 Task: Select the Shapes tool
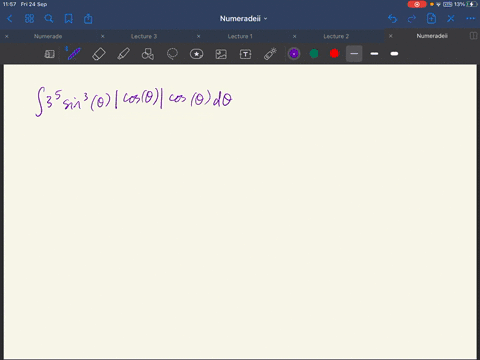point(148,54)
